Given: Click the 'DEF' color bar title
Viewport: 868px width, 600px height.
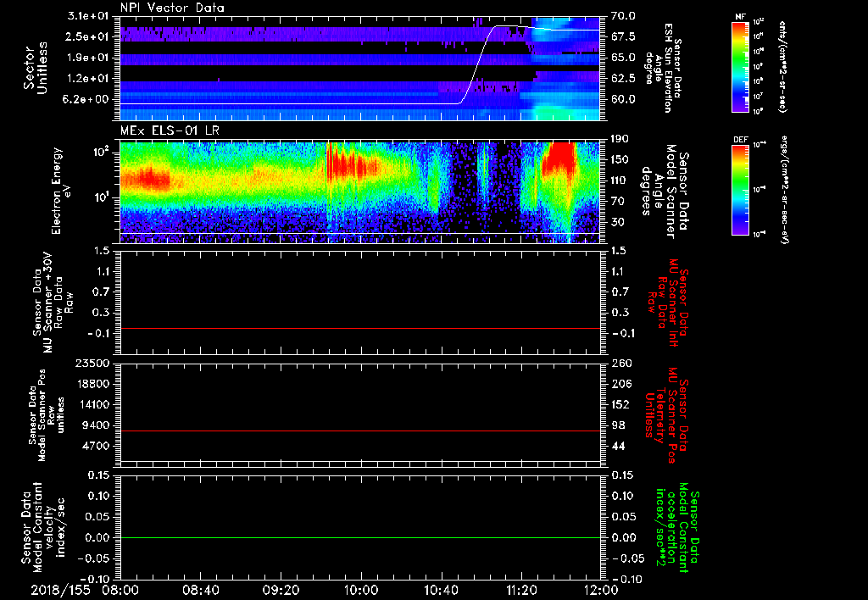Looking at the screenshot, I should click(x=741, y=140).
